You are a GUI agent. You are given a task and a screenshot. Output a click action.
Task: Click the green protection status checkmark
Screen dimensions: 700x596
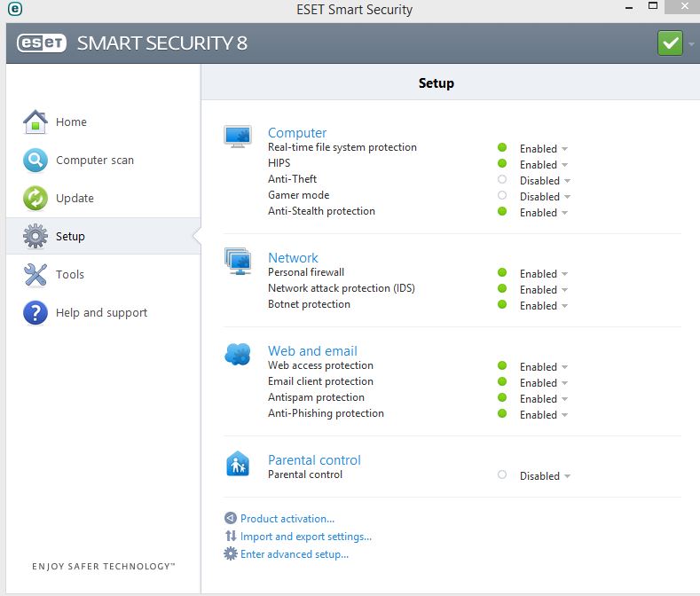tap(670, 43)
